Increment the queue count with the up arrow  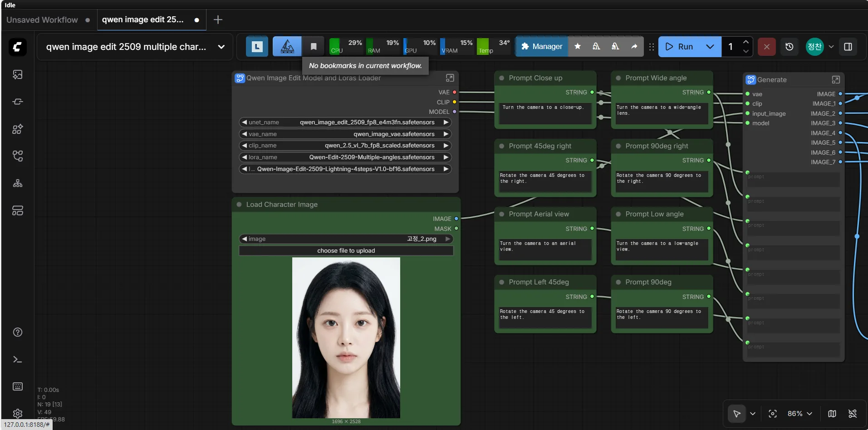(x=746, y=42)
